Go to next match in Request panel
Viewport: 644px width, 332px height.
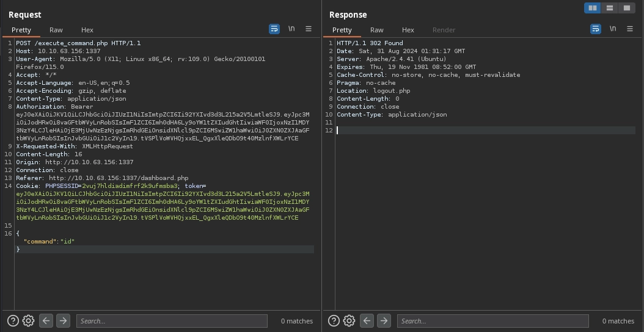[x=63, y=320]
